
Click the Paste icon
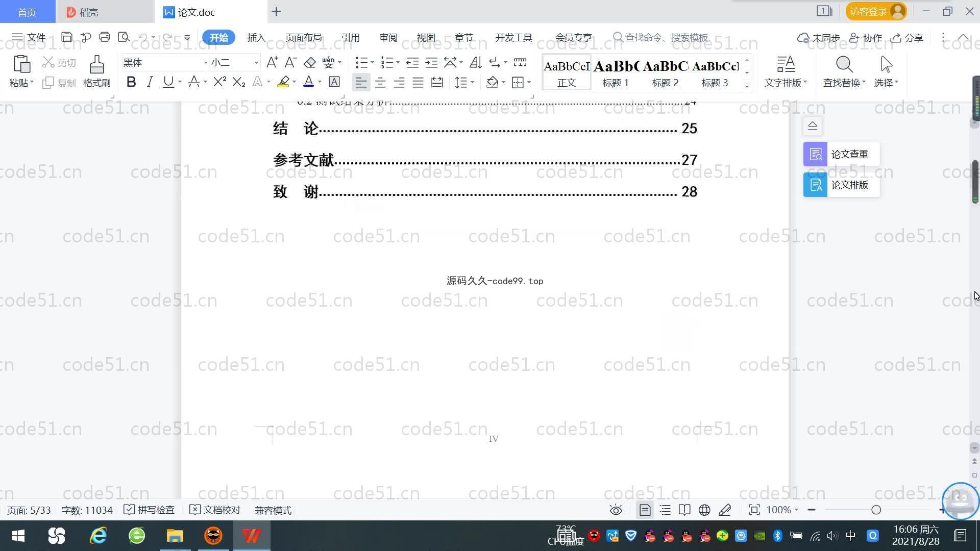pos(21,64)
